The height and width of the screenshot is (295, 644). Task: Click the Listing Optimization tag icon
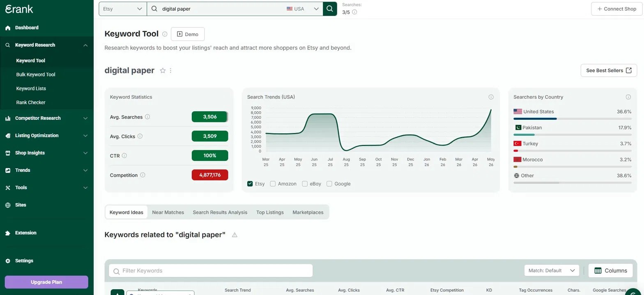coord(8,135)
